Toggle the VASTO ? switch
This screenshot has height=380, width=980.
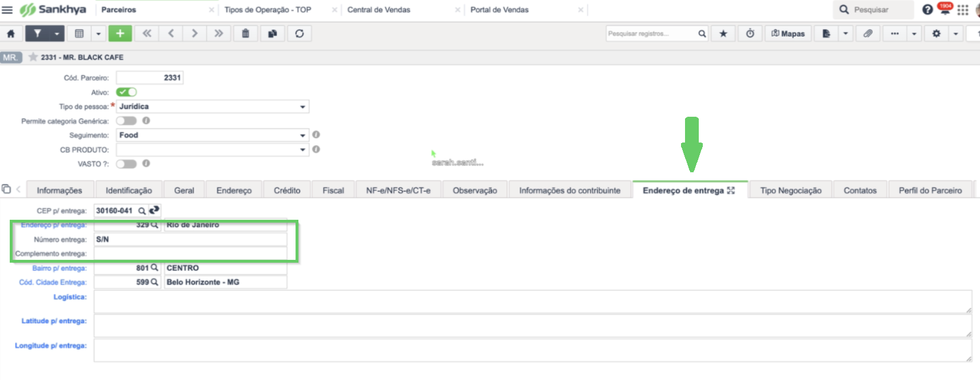pyautogui.click(x=127, y=164)
